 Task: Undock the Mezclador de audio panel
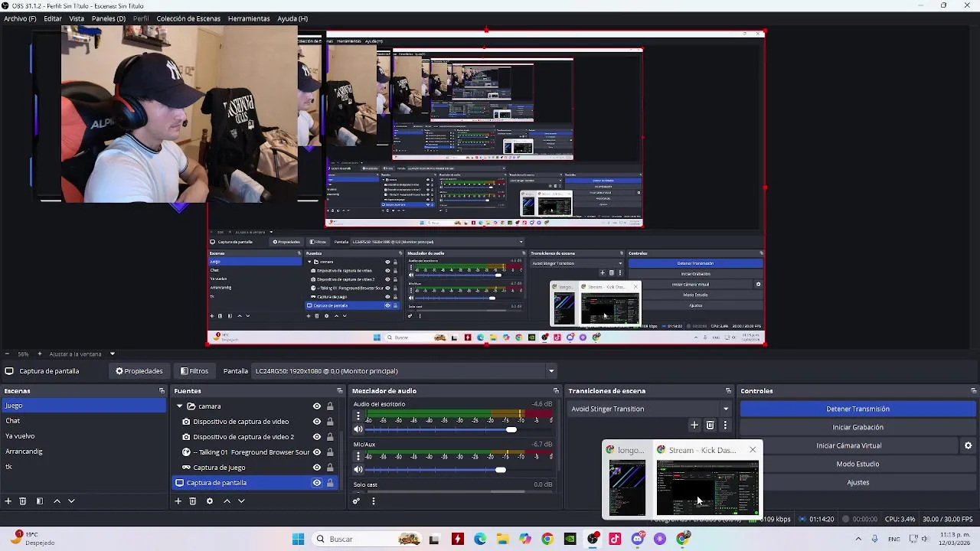point(556,391)
